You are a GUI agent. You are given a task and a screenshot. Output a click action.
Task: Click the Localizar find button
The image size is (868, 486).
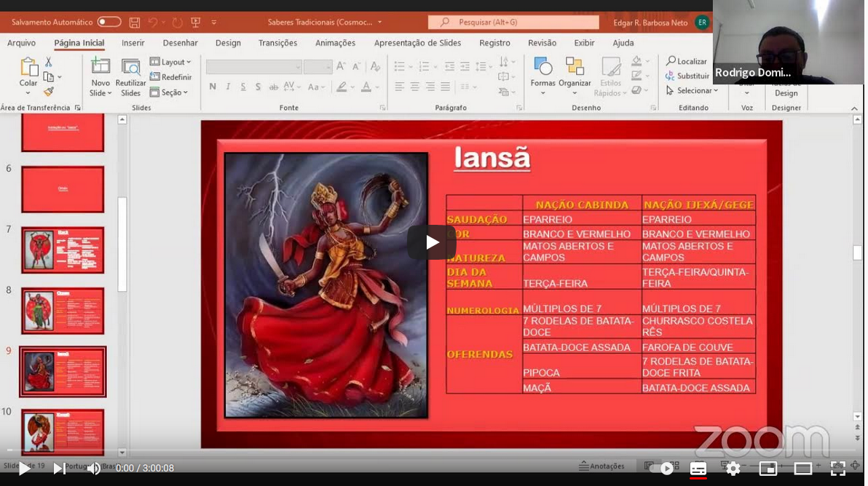tap(687, 61)
